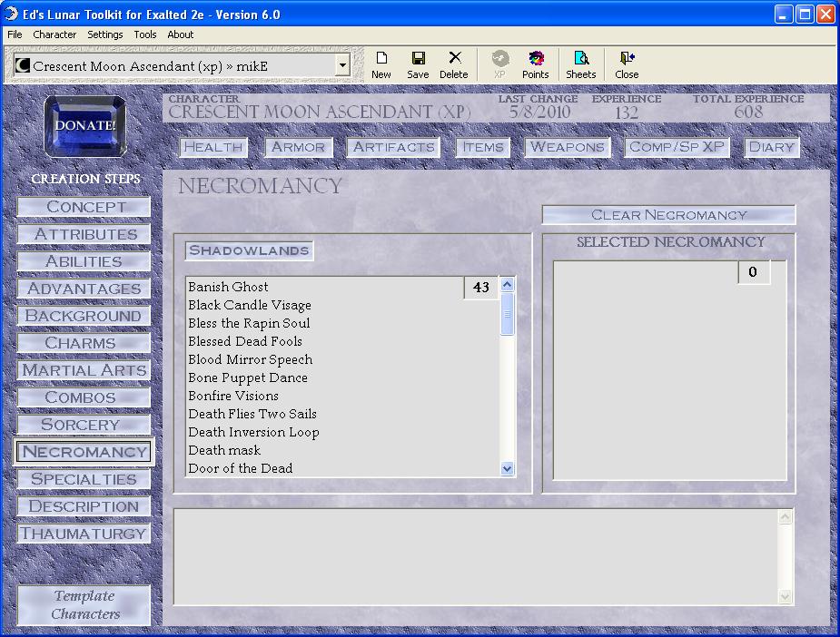Go to the Concept creation step
The height and width of the screenshot is (637, 840).
coord(84,207)
